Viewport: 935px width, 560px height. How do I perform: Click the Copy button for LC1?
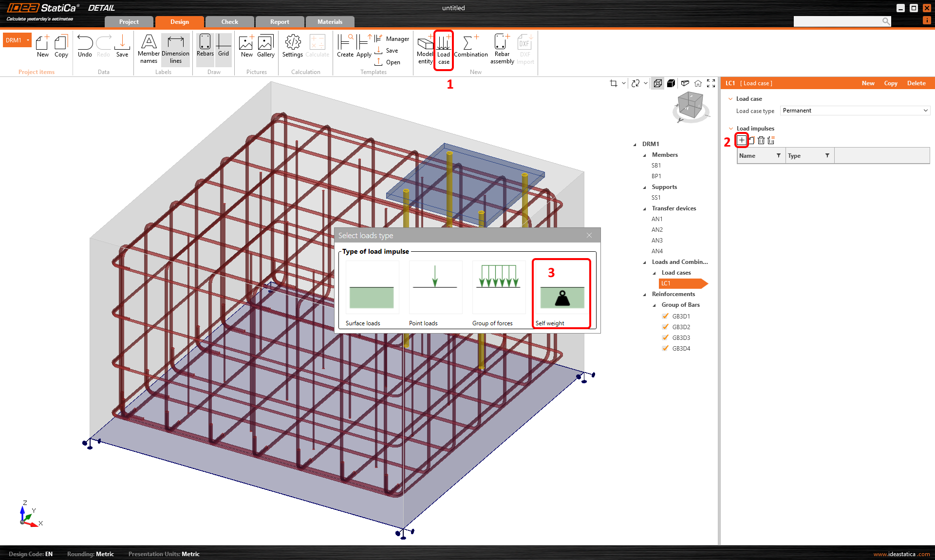pos(890,83)
